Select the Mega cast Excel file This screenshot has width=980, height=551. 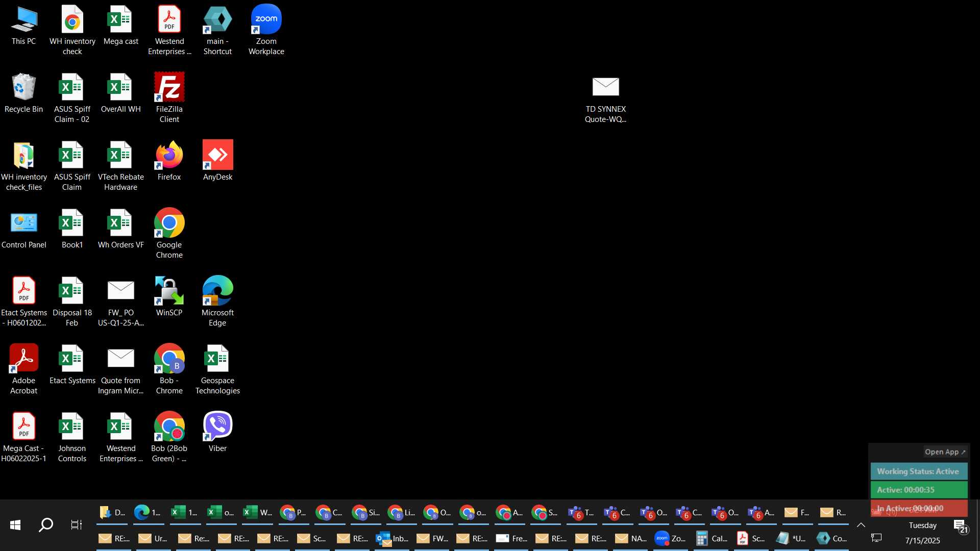[x=121, y=26]
